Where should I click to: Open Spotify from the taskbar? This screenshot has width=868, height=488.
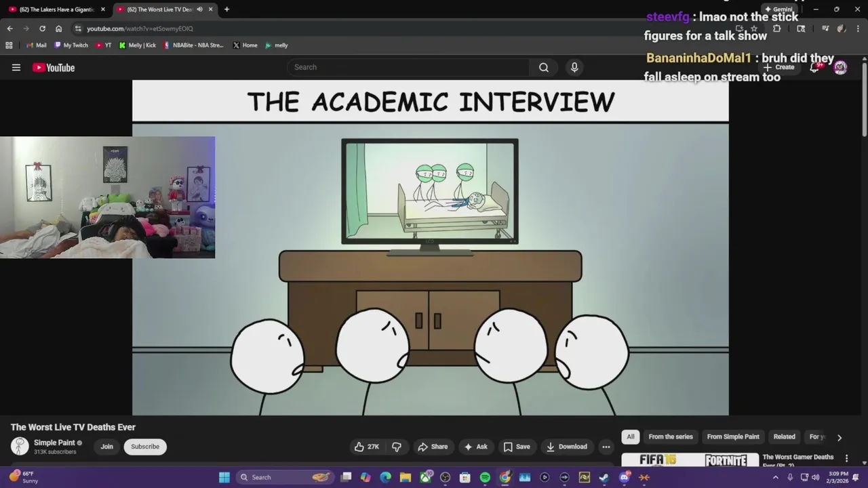coord(485,477)
